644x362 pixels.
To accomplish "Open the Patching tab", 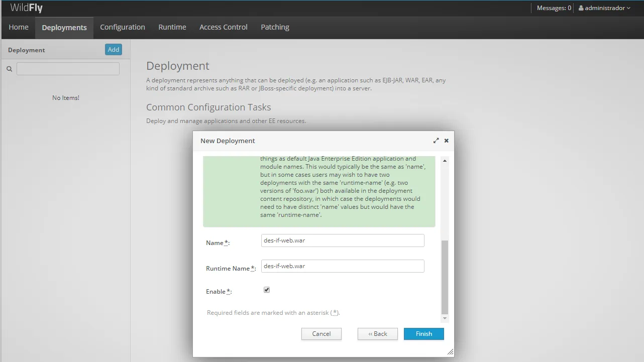I will (275, 27).
